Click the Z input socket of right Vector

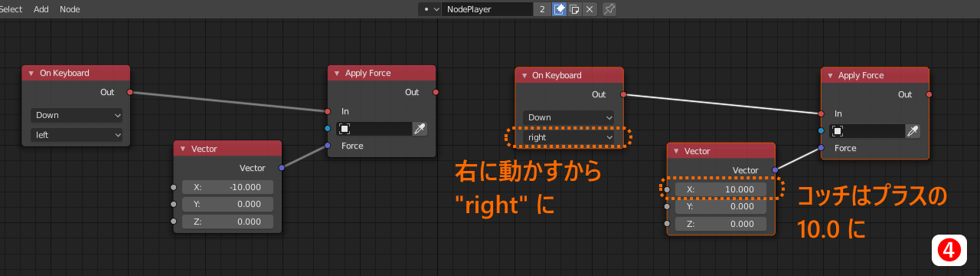point(667,224)
